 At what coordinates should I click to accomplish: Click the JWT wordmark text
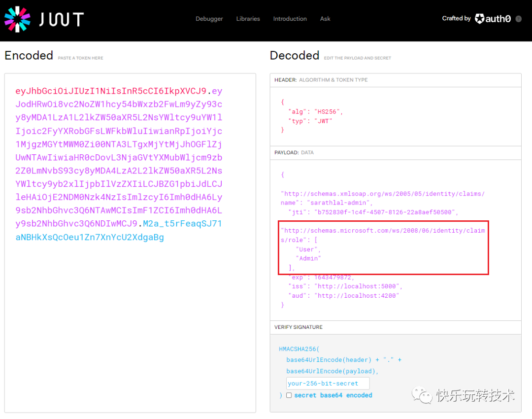click(x=62, y=19)
